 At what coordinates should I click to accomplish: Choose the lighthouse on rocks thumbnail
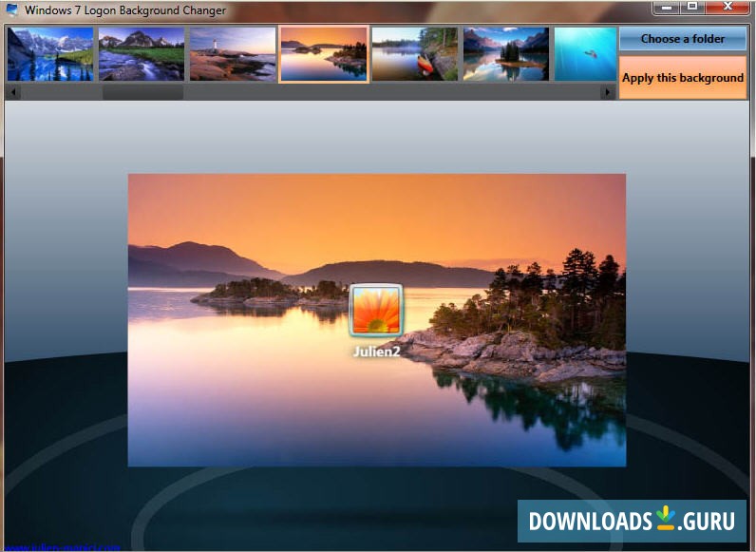[x=233, y=54]
